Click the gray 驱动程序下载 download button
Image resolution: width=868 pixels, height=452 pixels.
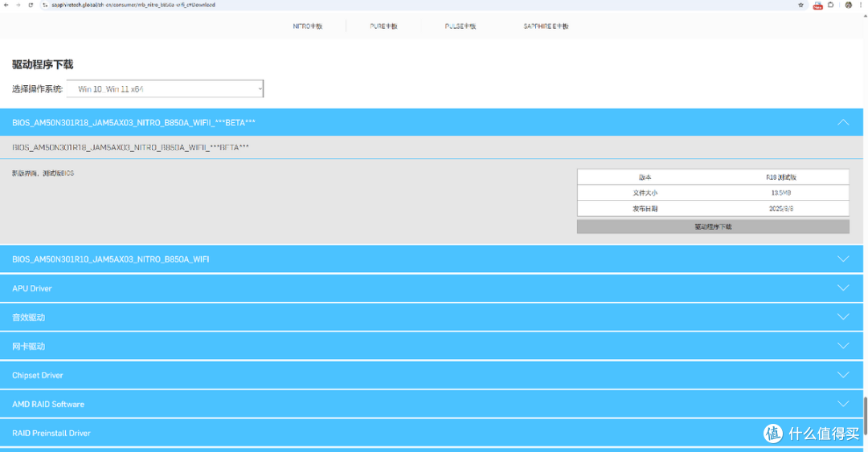tap(713, 226)
